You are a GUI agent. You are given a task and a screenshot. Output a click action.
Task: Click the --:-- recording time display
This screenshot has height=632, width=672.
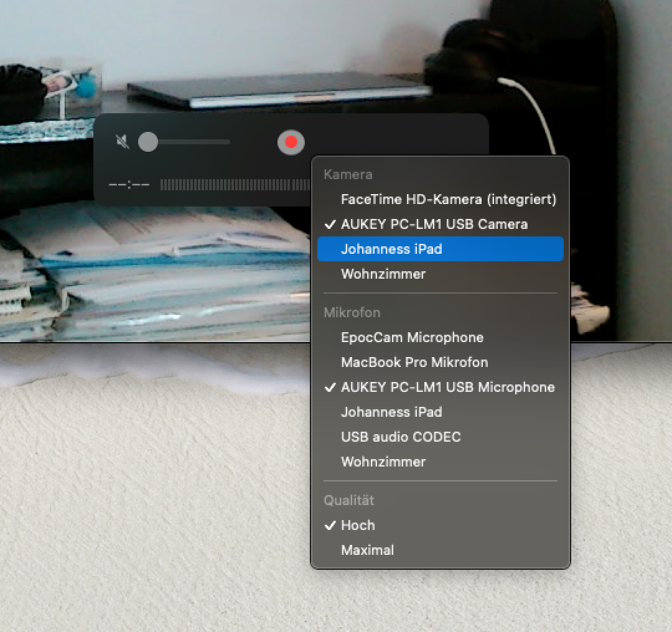[x=129, y=185]
